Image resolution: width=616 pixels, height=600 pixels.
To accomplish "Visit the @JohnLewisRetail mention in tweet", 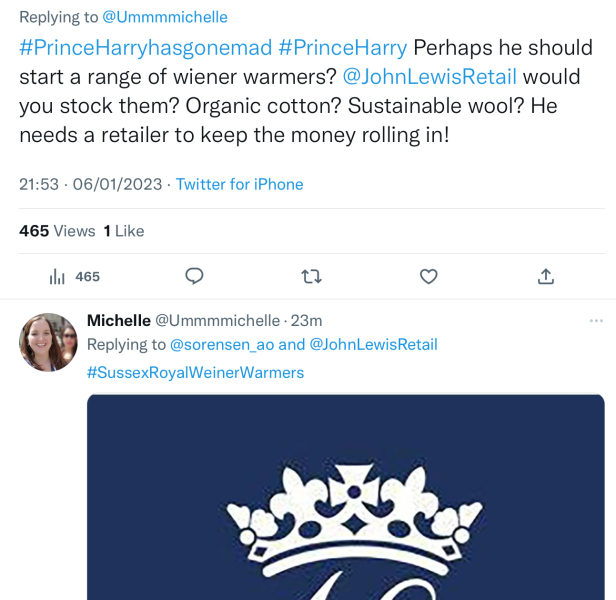I will tap(430, 77).
